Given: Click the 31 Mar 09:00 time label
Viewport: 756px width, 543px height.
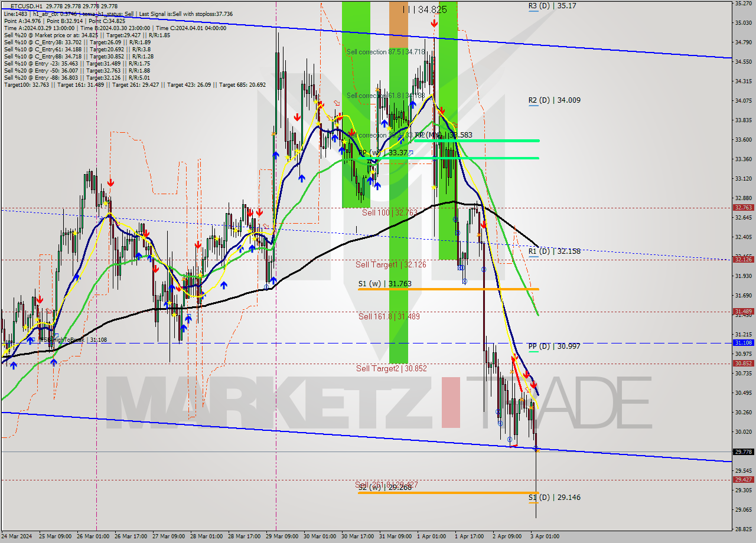Looking at the screenshot, I should point(394,537).
